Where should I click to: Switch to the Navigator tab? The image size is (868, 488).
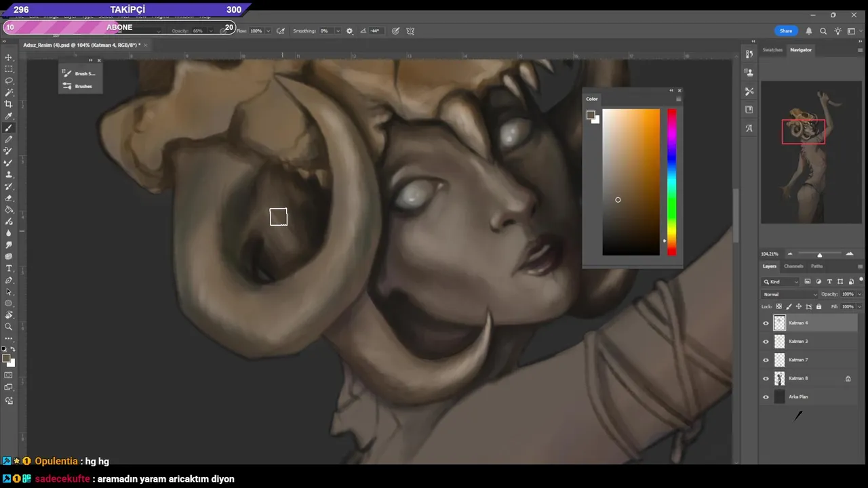(801, 50)
